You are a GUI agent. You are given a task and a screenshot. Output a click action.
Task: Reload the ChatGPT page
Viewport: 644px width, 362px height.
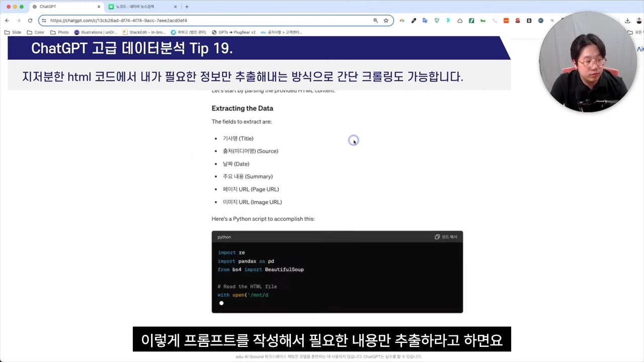pyautogui.click(x=30, y=21)
